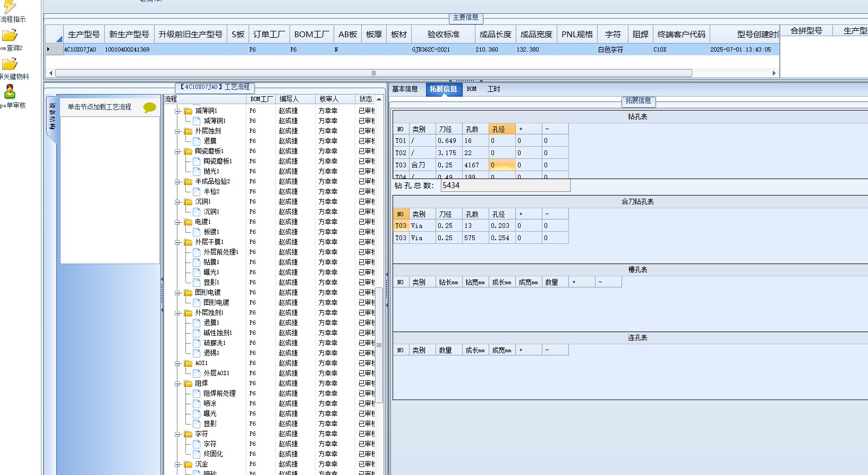This screenshot has width=868, height=475.
Task: Select the 4C10X07JA0 data row
Action: pos(412,49)
